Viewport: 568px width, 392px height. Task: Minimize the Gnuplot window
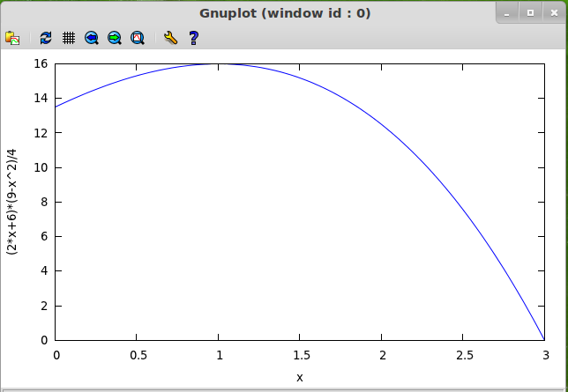pos(507,12)
